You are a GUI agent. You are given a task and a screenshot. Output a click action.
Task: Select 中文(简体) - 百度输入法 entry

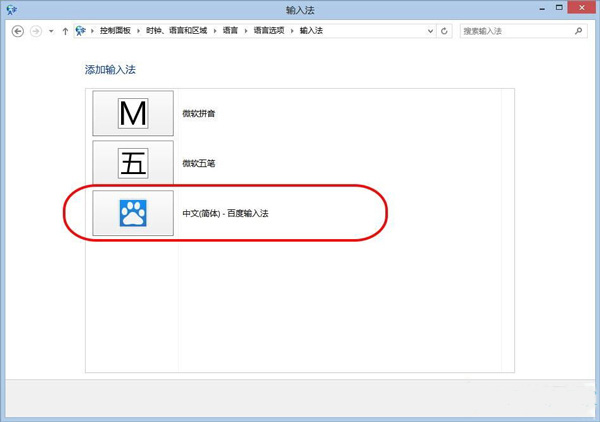click(x=225, y=213)
